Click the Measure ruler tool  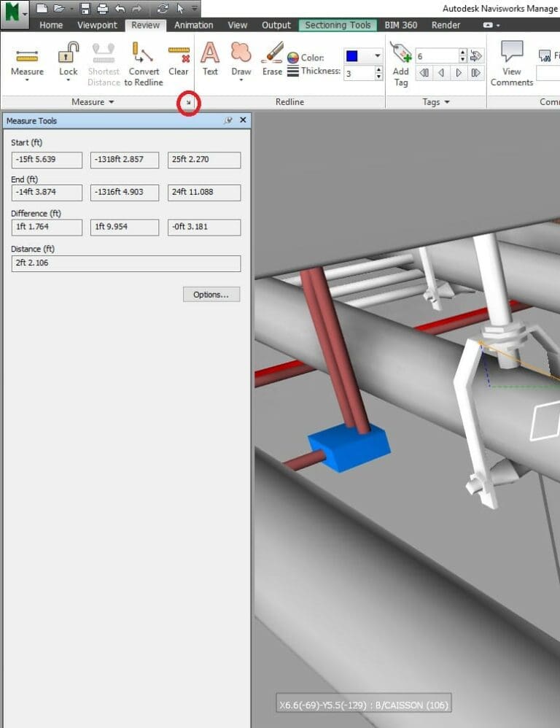tap(27, 61)
